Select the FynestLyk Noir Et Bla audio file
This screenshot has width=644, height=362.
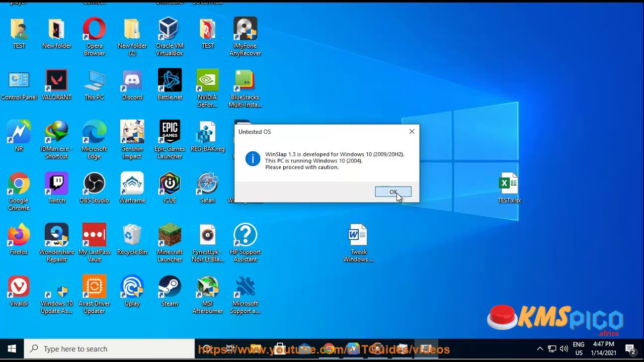(207, 243)
